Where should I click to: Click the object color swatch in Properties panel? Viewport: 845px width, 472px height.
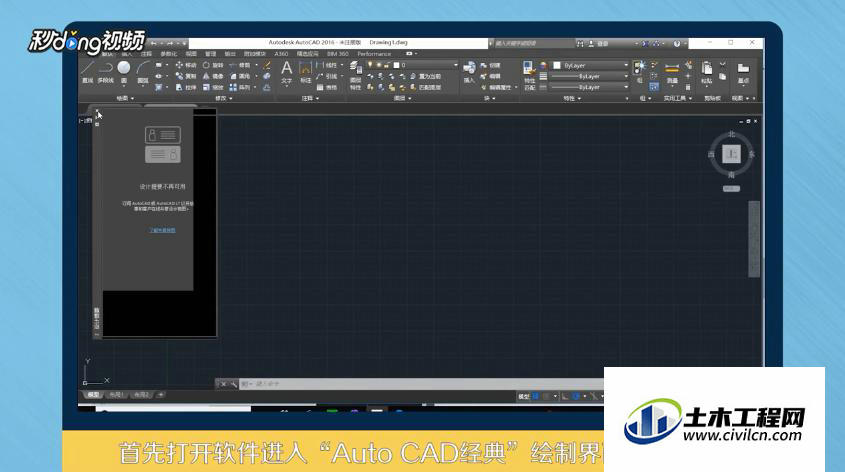[x=557, y=65]
